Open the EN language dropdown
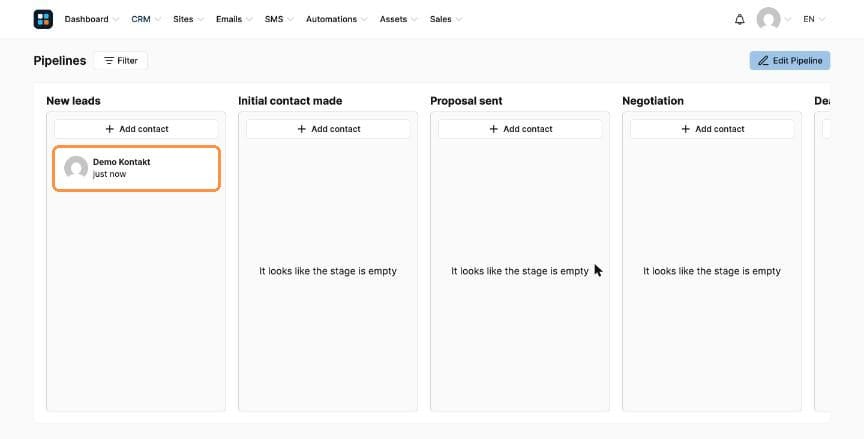This screenshot has height=439, width=864. tap(814, 19)
